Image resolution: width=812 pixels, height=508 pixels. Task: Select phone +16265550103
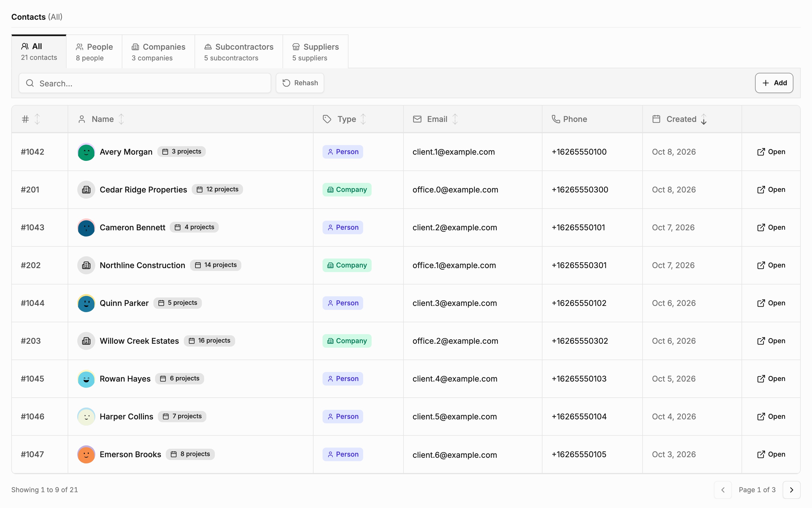pos(579,379)
